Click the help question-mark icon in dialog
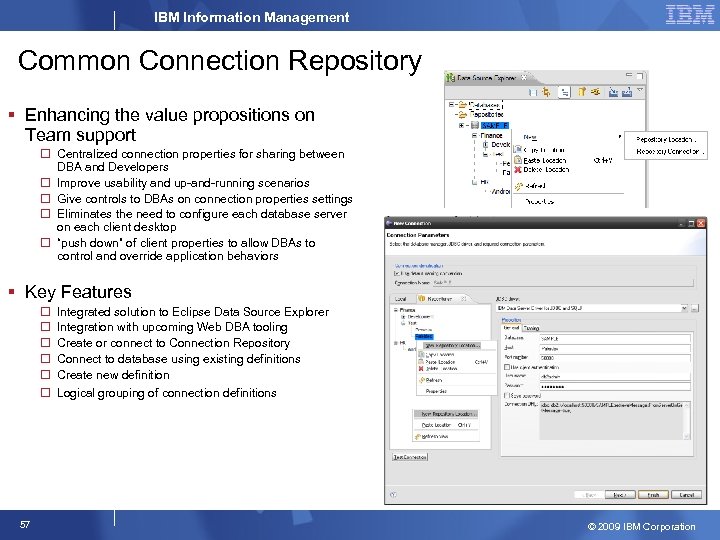Image resolution: width=720 pixels, height=540 pixels. click(x=393, y=495)
